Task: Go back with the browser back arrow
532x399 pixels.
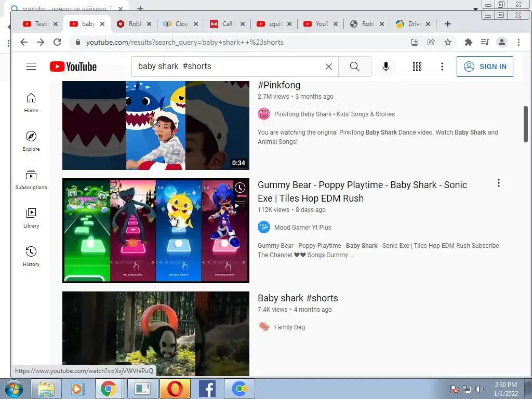Action: click(24, 42)
